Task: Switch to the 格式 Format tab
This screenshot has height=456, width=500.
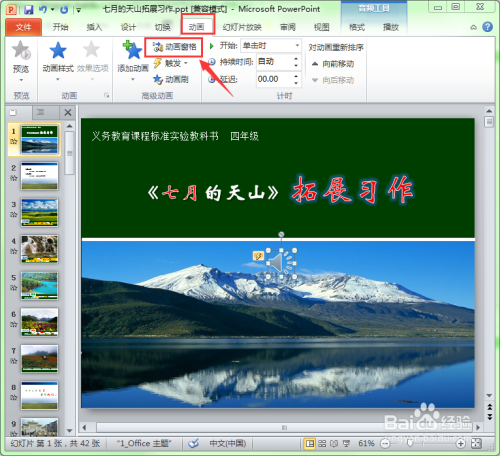Action: 357,27
